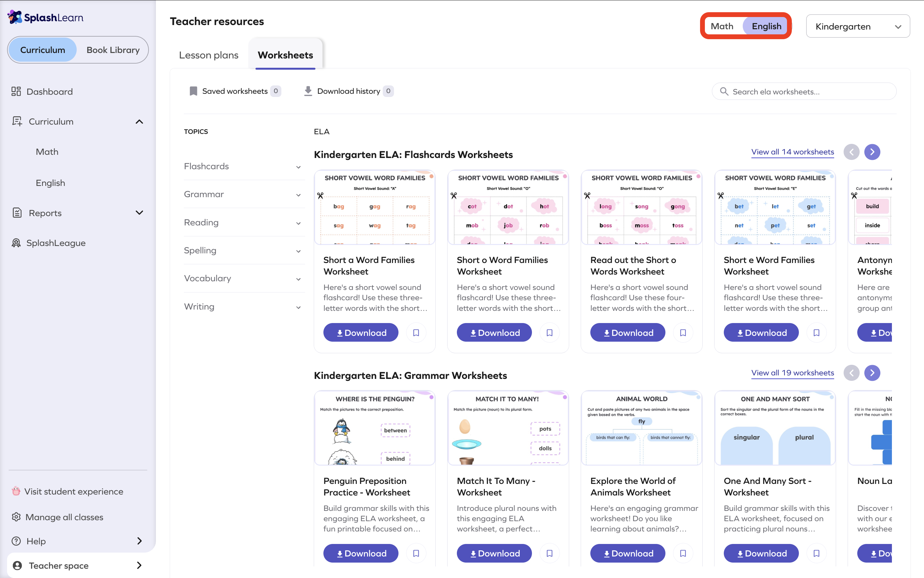Viewport: 924px width, 578px height.
Task: Select the Curriculum toggle pill
Action: 43,50
